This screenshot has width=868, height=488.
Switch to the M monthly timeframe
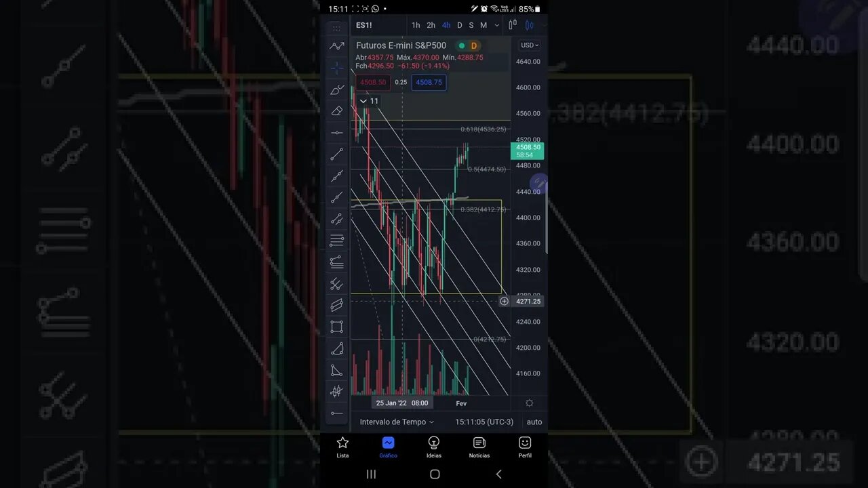point(484,25)
